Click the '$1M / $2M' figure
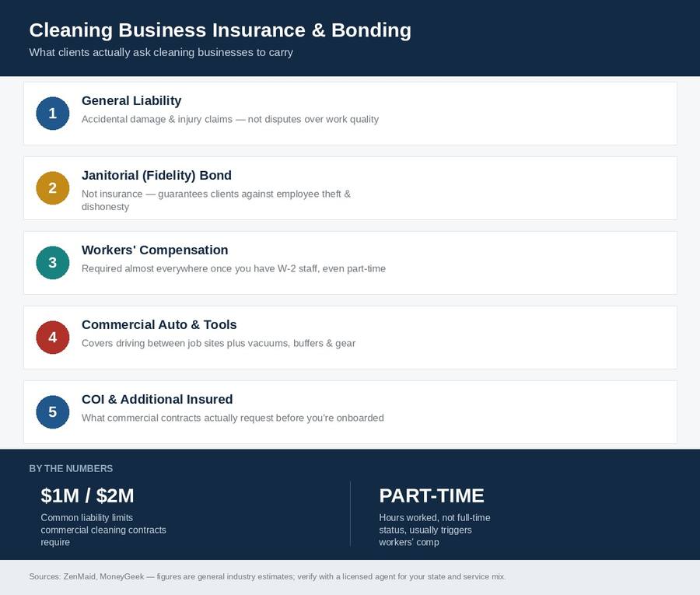Viewport: 700px width, 595px height. (87, 495)
